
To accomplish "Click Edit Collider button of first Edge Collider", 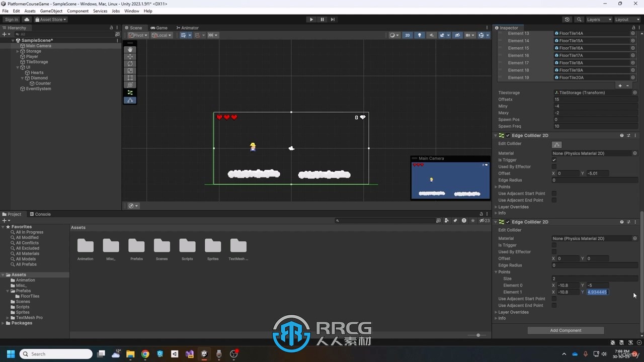I will tap(556, 144).
